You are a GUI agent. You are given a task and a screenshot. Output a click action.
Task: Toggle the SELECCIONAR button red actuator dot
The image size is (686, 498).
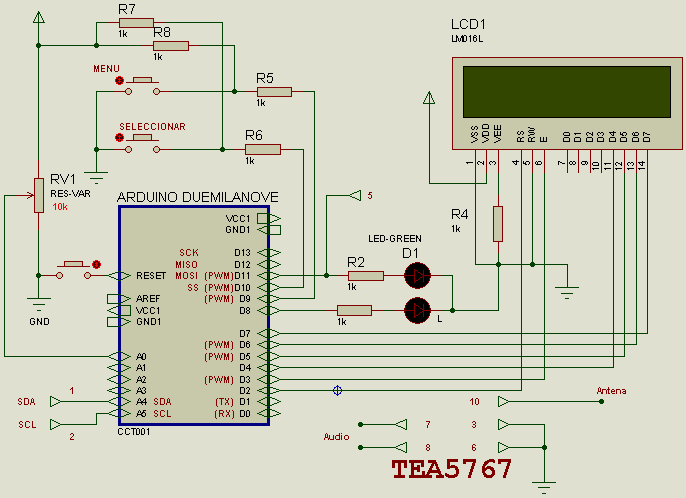tap(119, 138)
